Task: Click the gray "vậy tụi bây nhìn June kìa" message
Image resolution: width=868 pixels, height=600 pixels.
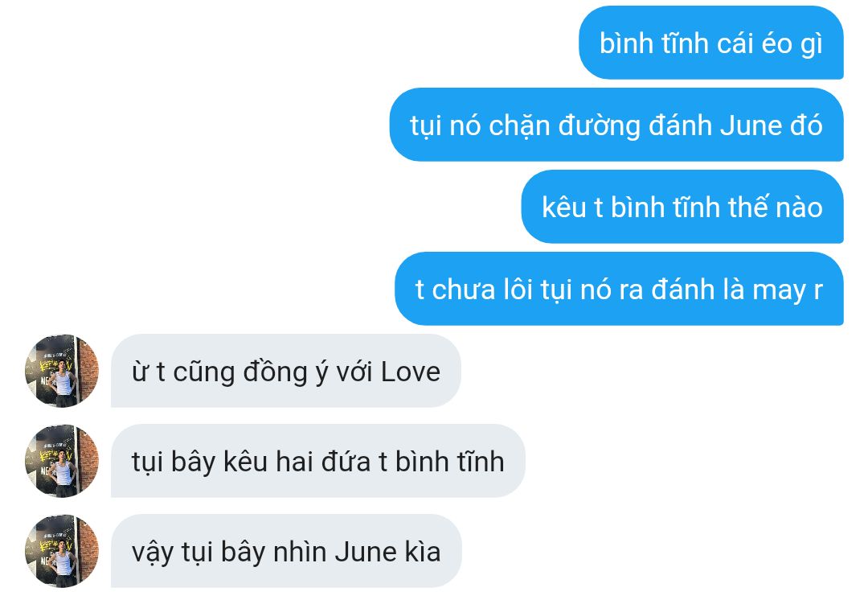Action: pyautogui.click(x=286, y=551)
